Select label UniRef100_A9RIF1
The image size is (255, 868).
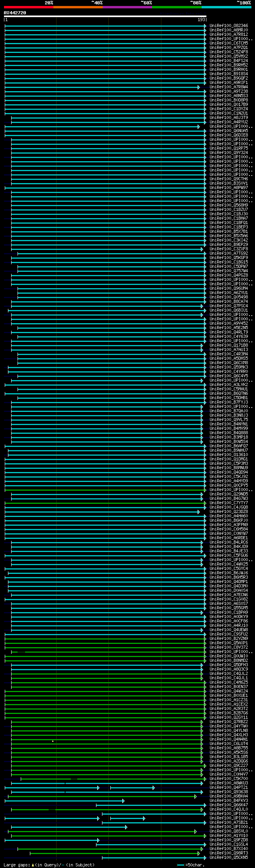(x=229, y=82)
